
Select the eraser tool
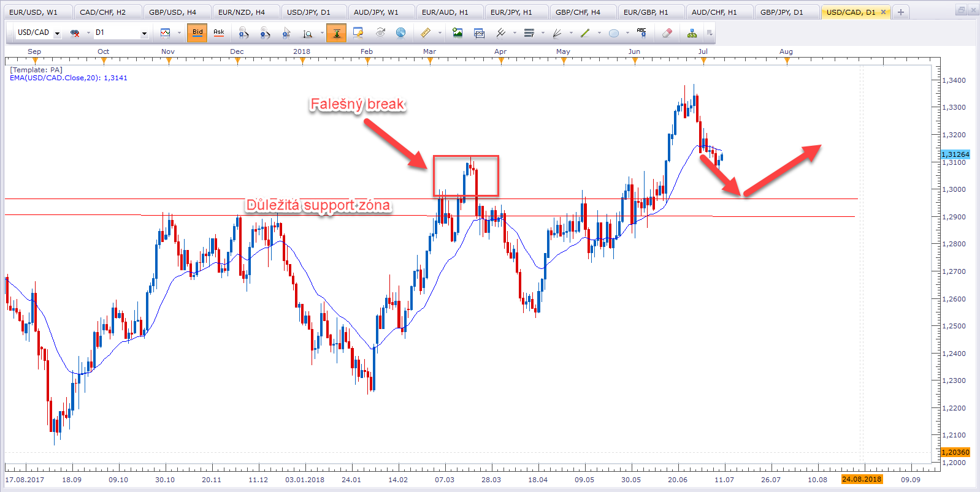(667, 33)
